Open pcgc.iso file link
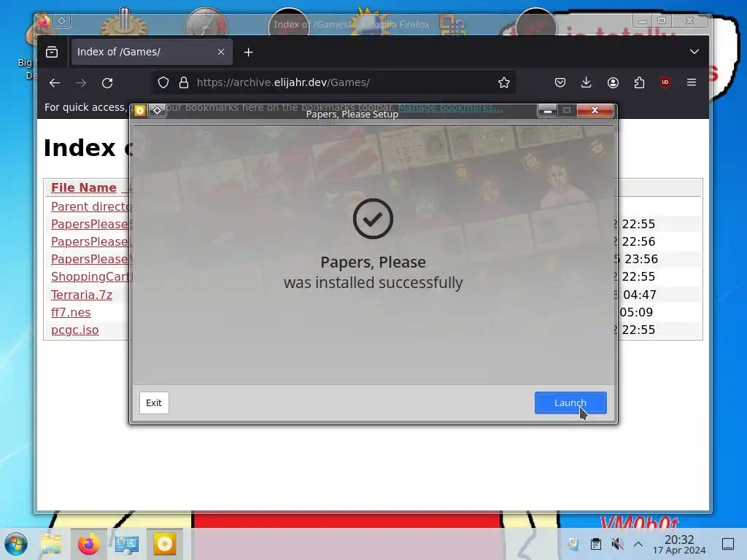747x560 pixels. [x=75, y=330]
